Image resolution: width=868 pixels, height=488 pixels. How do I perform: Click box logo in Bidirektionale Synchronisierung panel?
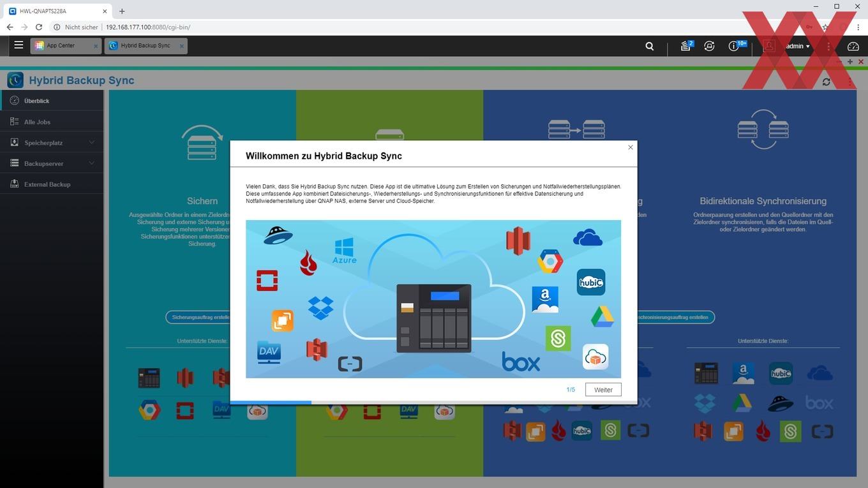(819, 403)
